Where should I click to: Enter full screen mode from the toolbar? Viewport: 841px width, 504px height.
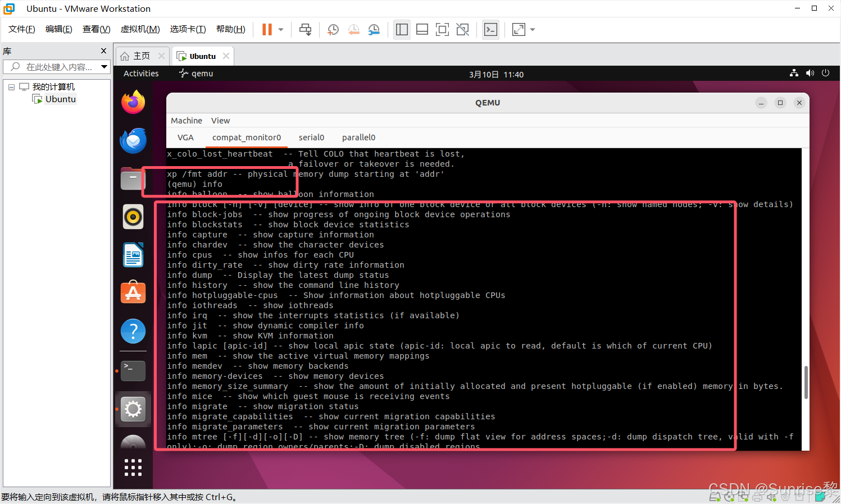click(x=442, y=29)
